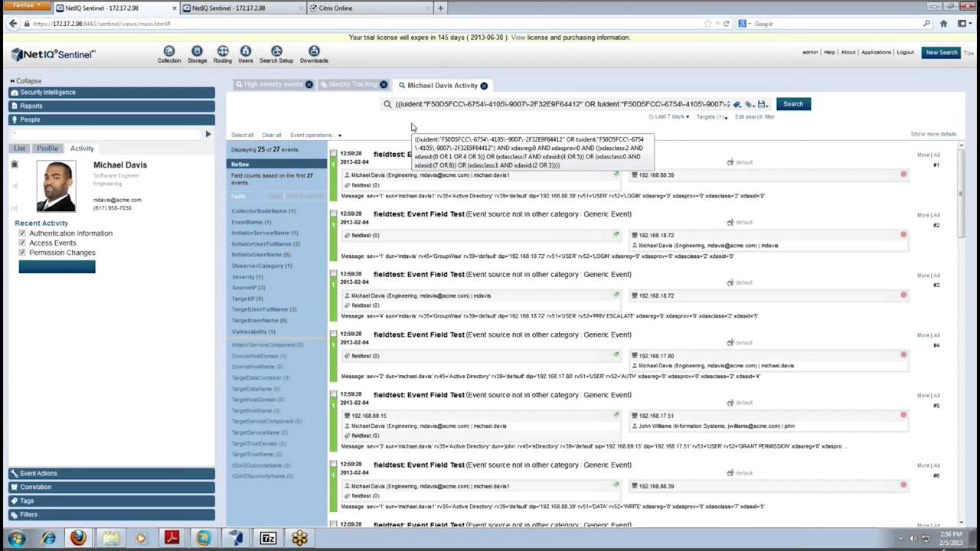The width and height of the screenshot is (980, 551).
Task: Click the save search disk icon
Action: (762, 104)
